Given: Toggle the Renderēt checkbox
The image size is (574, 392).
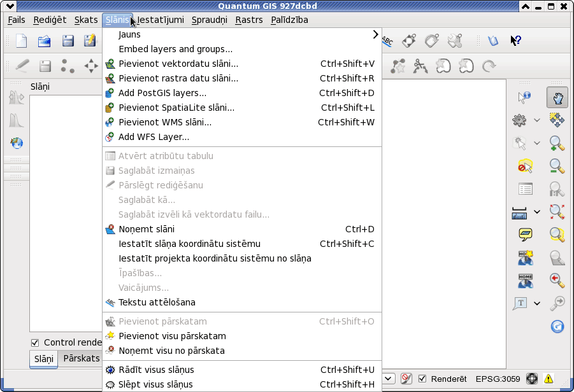Looking at the screenshot, I should (x=422, y=379).
